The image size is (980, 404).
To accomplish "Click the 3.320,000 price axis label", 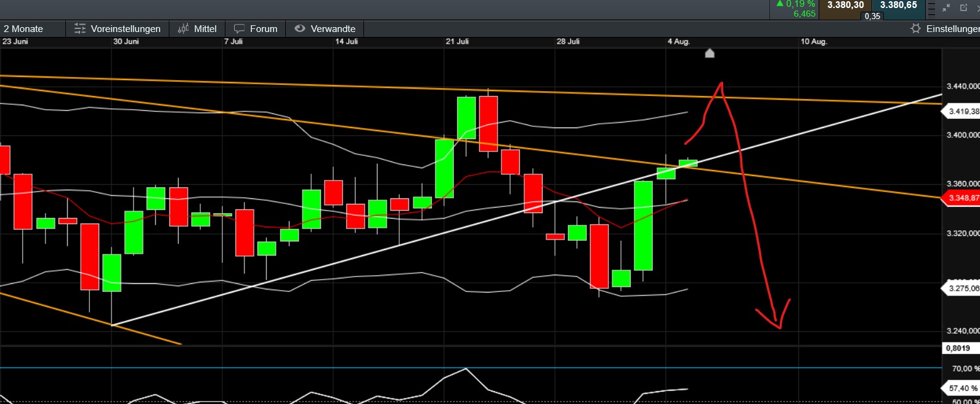I will [x=963, y=233].
